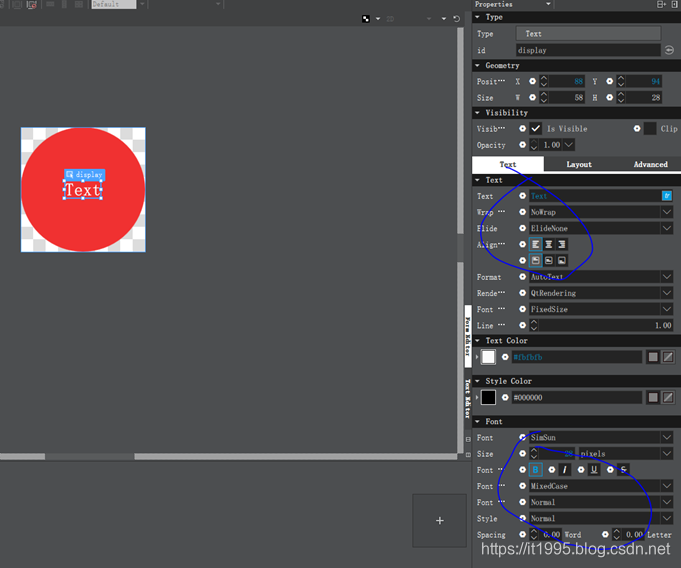Toggle Bold font style
Image resolution: width=681 pixels, height=568 pixels.
click(536, 470)
